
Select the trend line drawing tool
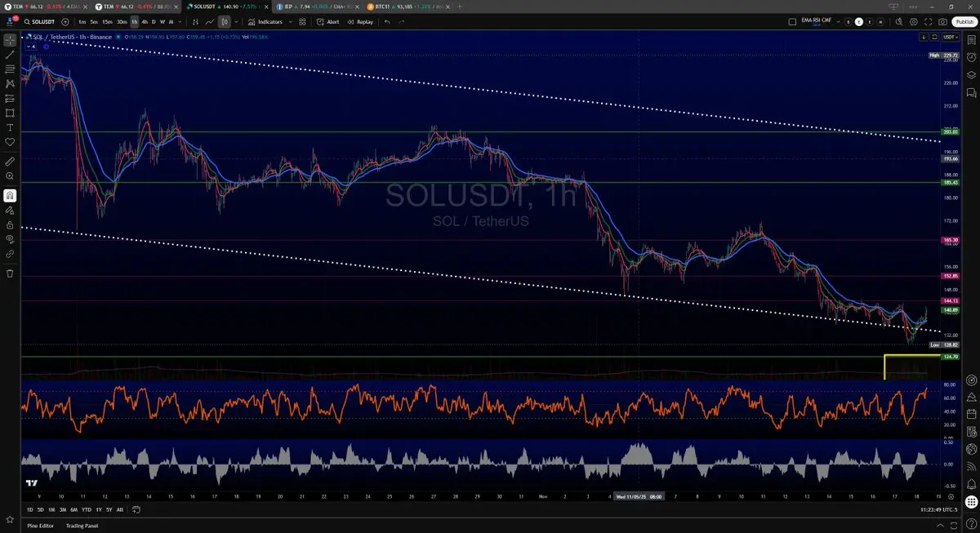coord(10,54)
